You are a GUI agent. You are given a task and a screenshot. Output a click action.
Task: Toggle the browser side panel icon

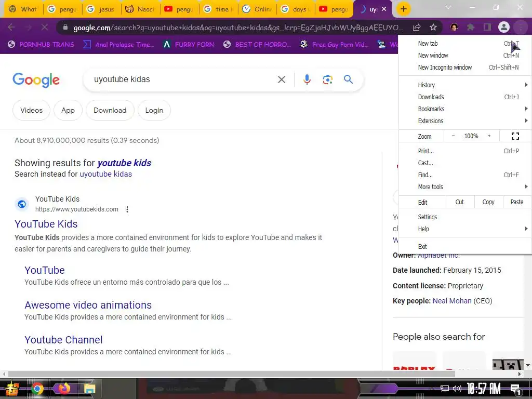click(x=487, y=27)
